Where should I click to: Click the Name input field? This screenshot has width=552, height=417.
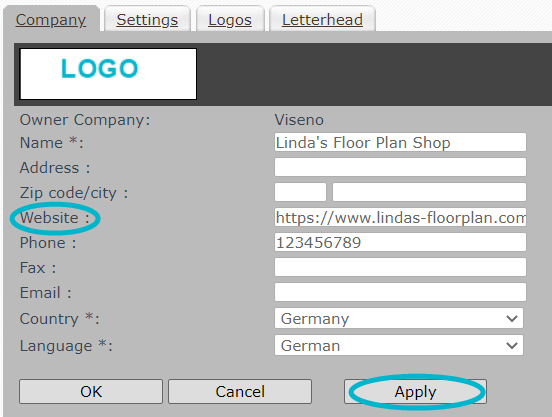point(400,142)
